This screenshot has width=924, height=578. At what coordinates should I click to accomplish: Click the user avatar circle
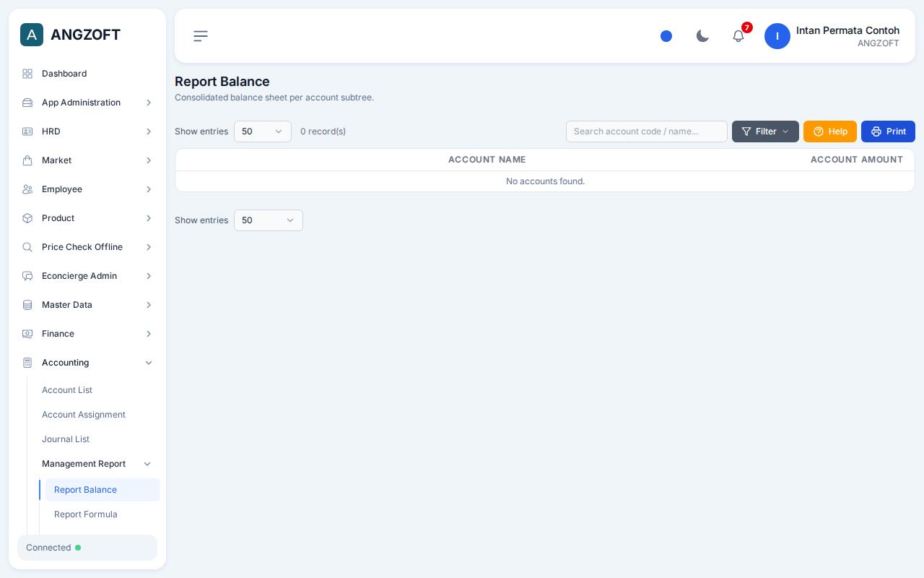(777, 36)
